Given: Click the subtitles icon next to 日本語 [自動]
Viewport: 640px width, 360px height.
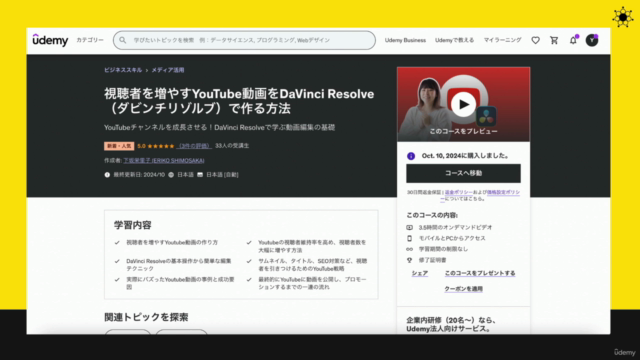Looking at the screenshot, I should point(200,175).
